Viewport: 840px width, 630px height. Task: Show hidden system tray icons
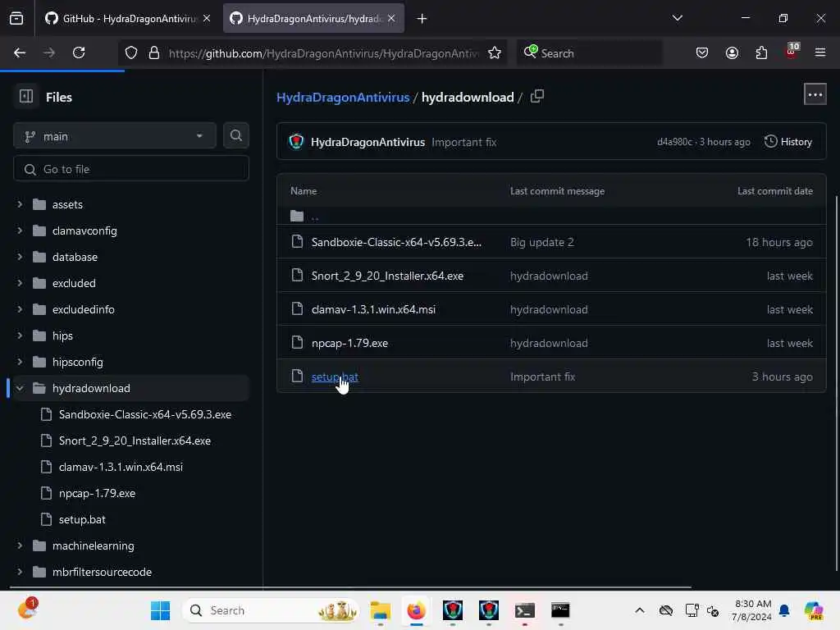[639, 610]
